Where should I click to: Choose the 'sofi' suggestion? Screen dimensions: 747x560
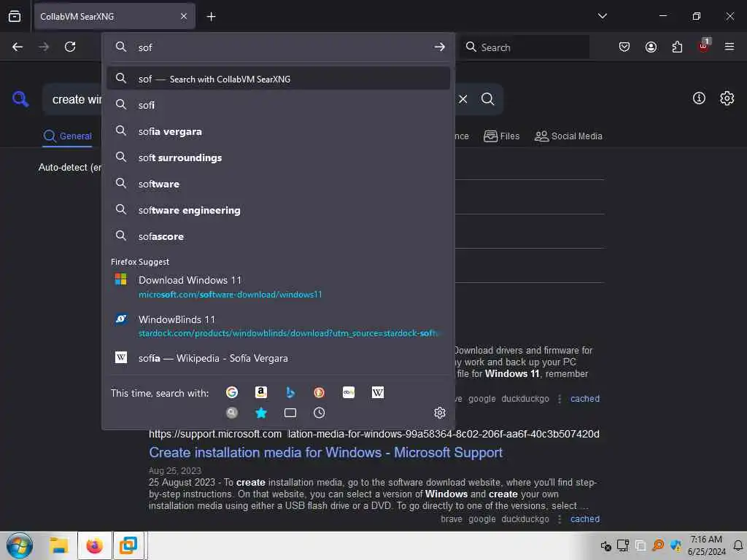click(x=278, y=105)
